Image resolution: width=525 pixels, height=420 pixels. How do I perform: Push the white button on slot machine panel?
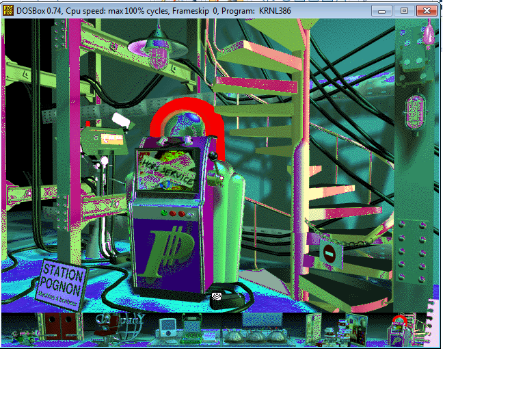(190, 215)
